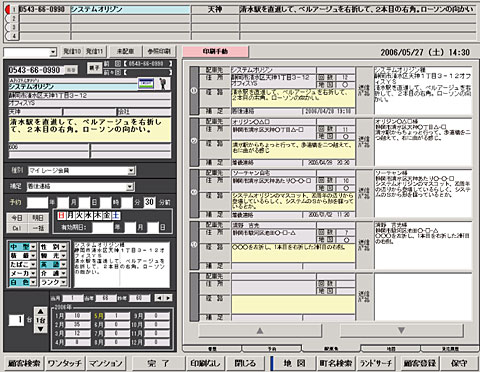Click the 完了 button
This screenshot has width=480, height=372.
pyautogui.click(x=158, y=363)
